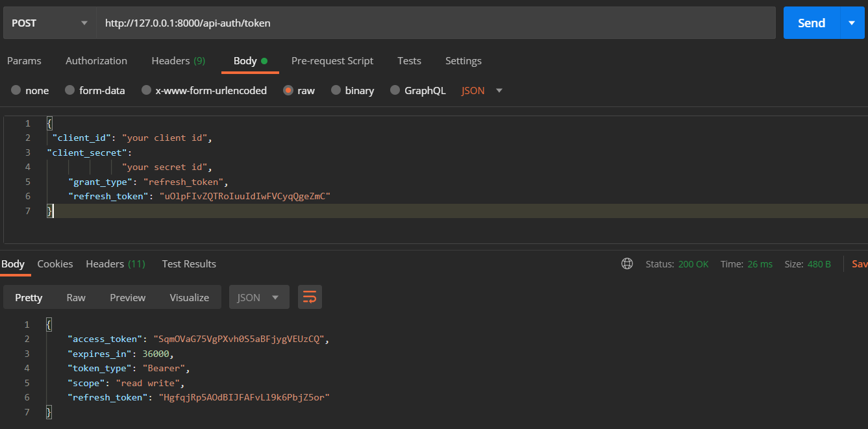Open the POST method dropdown
Screen dimensions: 868x429
point(49,23)
